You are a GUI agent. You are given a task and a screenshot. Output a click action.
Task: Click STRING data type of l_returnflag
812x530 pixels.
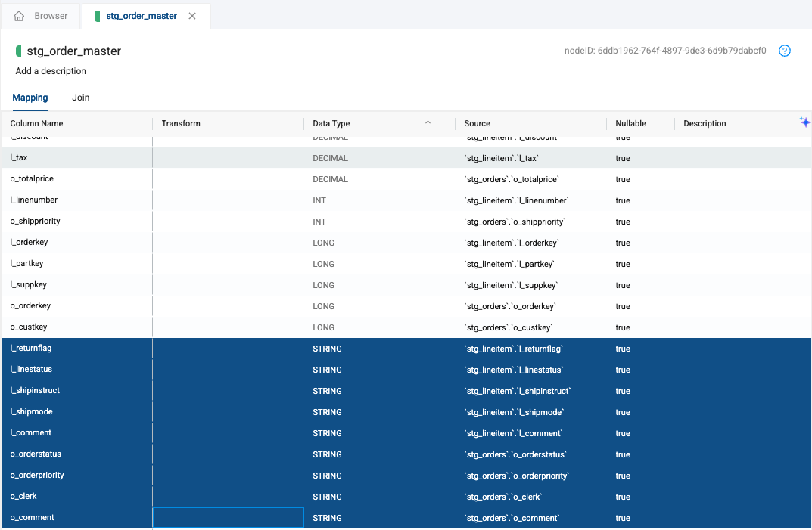pos(327,349)
